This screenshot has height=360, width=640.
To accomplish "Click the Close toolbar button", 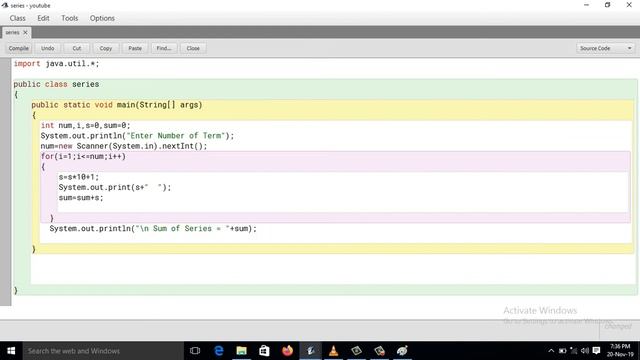I will [193, 48].
